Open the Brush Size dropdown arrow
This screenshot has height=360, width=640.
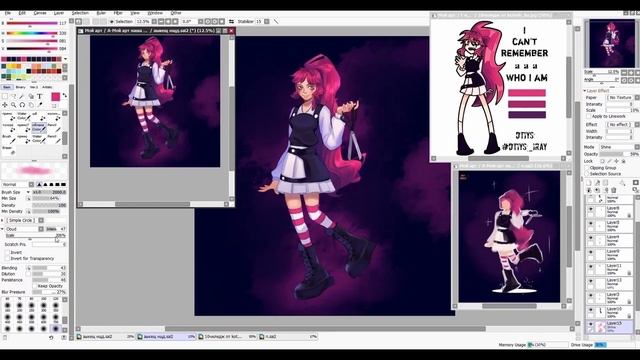tap(28, 192)
